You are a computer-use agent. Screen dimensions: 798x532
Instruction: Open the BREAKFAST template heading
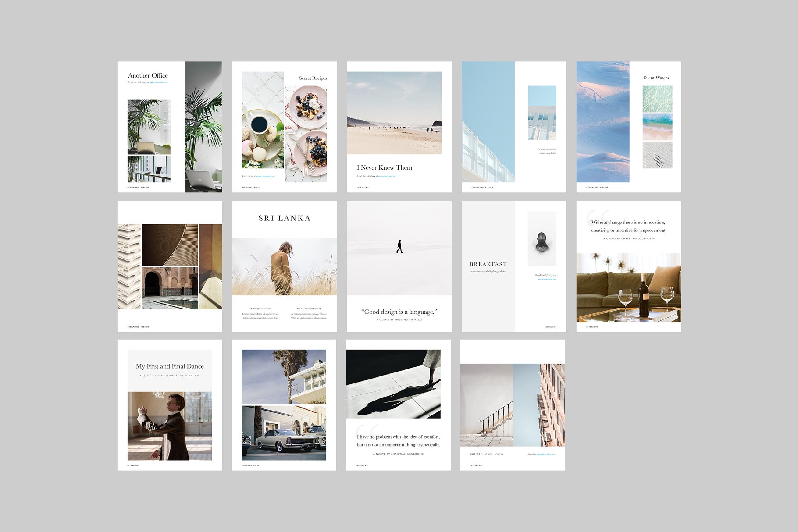[x=488, y=264]
